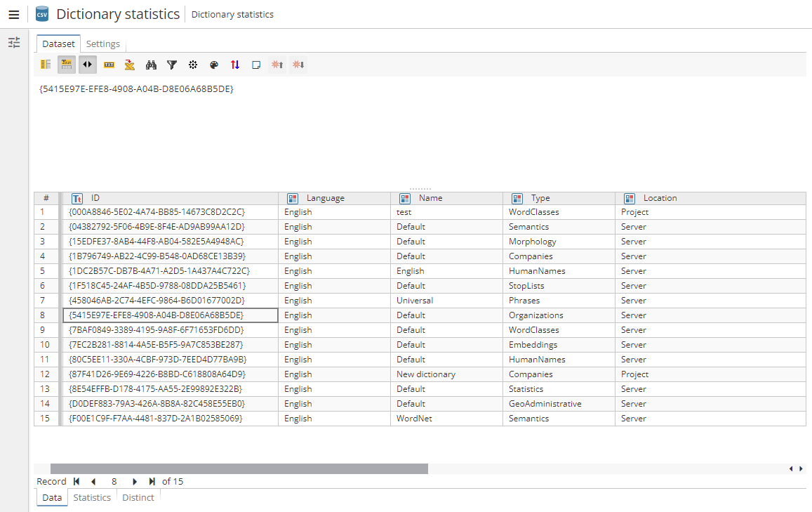This screenshot has height=512, width=812.
Task: Click the horizontal scrollbar thumb
Action: click(239, 468)
